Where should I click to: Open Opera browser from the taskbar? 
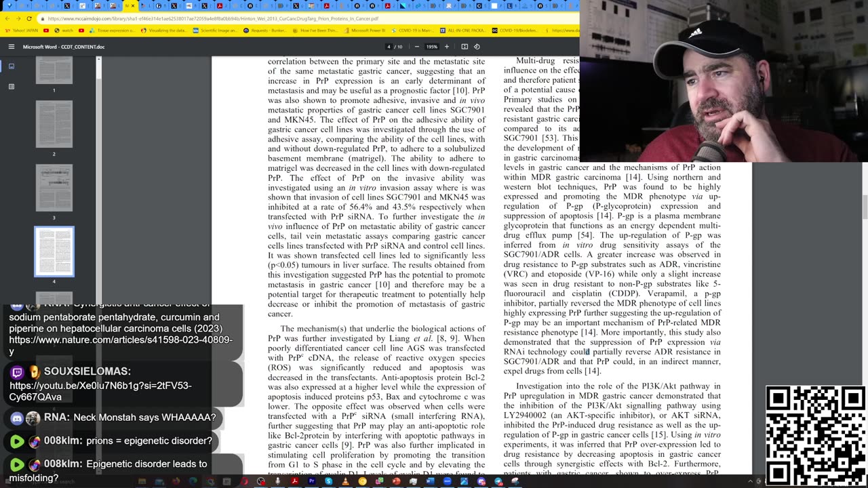243,481
